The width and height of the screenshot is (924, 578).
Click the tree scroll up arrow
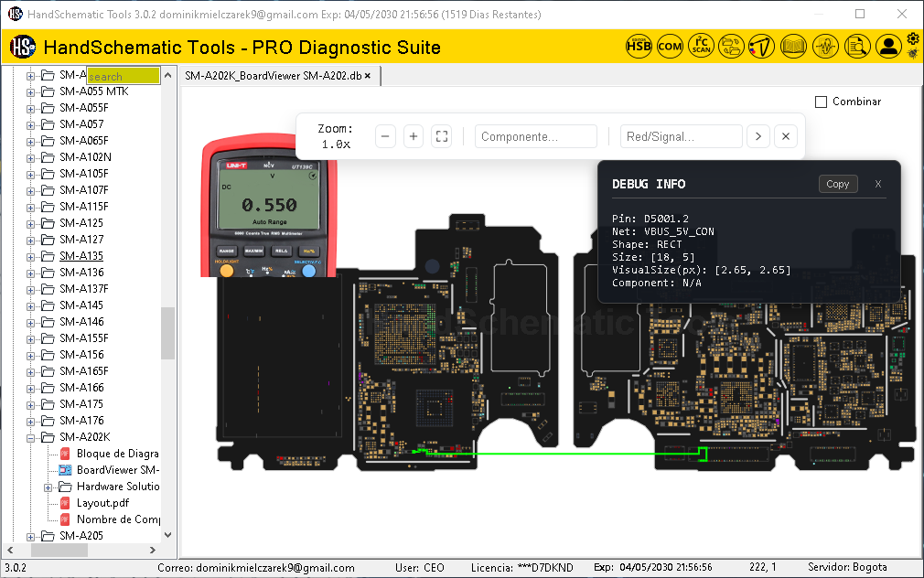(x=168, y=75)
